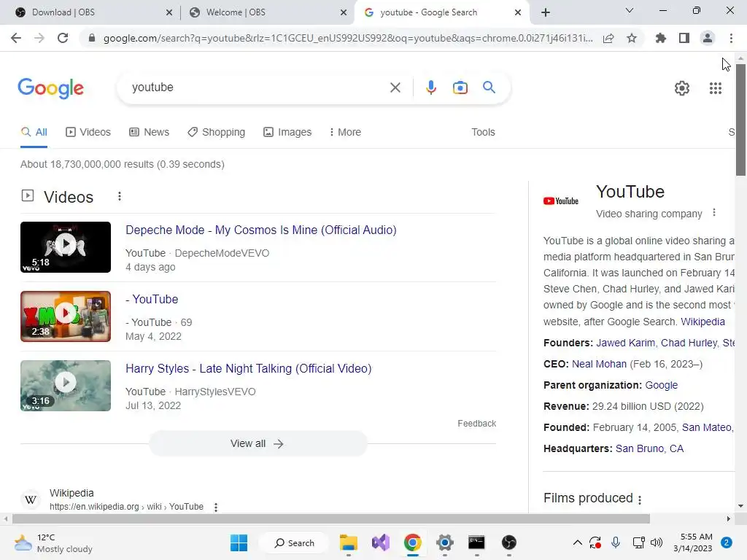Open Settings from the taskbar
Screen dimensions: 747x560
(444, 542)
